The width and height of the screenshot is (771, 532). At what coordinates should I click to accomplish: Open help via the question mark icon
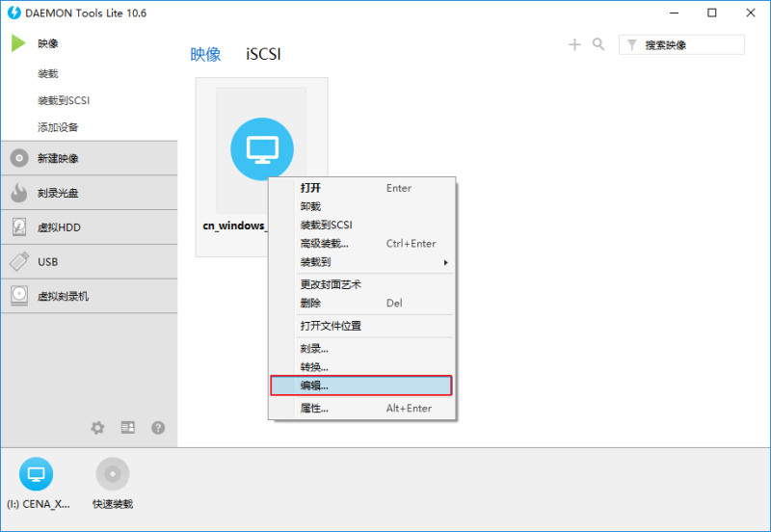158,428
